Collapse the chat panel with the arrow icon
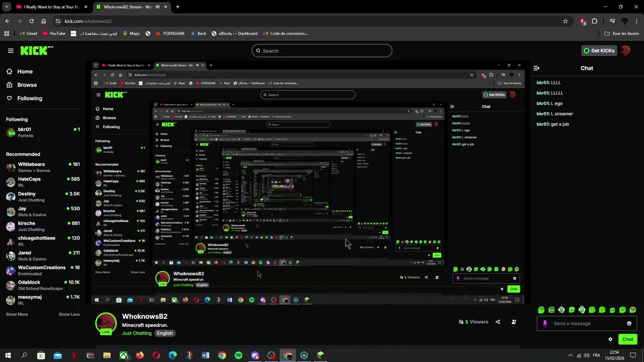The width and height of the screenshot is (644, 362). click(x=536, y=68)
